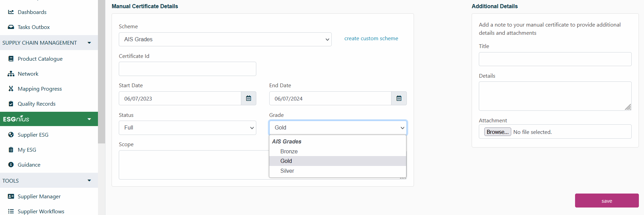644x215 pixels.
Task: Choose Silver in the grade list
Action: click(x=287, y=171)
